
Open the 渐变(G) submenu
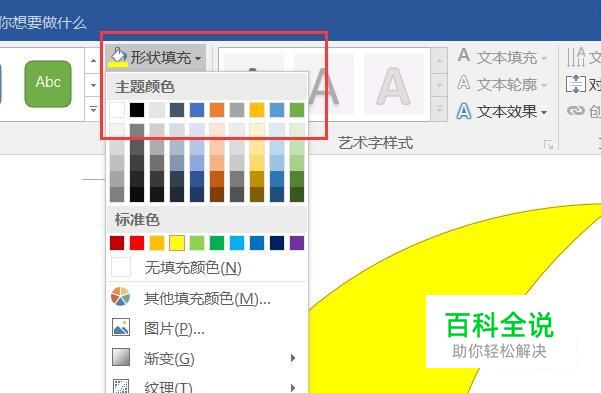(207, 358)
